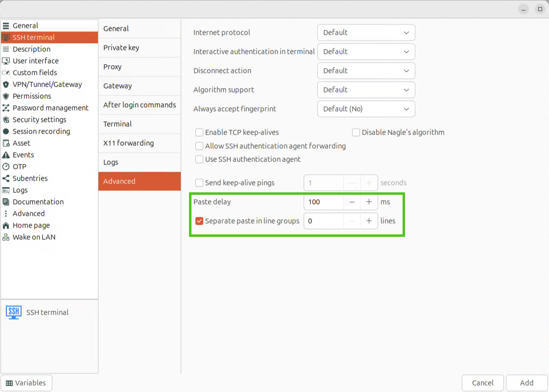Increase Paste delay with plus button

coord(369,202)
